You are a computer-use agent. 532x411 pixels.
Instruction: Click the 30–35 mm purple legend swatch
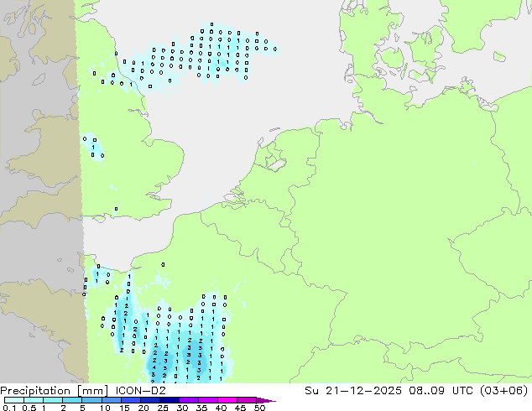click(x=188, y=400)
